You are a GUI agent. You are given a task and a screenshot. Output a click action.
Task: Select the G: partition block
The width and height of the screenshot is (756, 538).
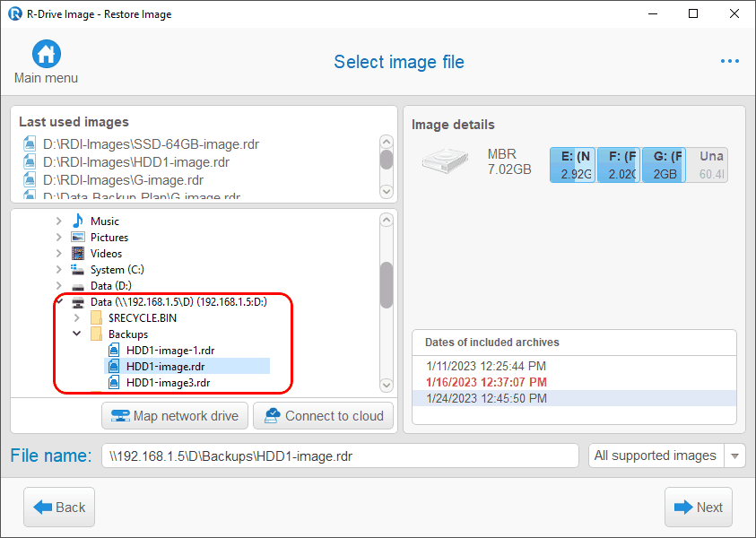tap(664, 165)
